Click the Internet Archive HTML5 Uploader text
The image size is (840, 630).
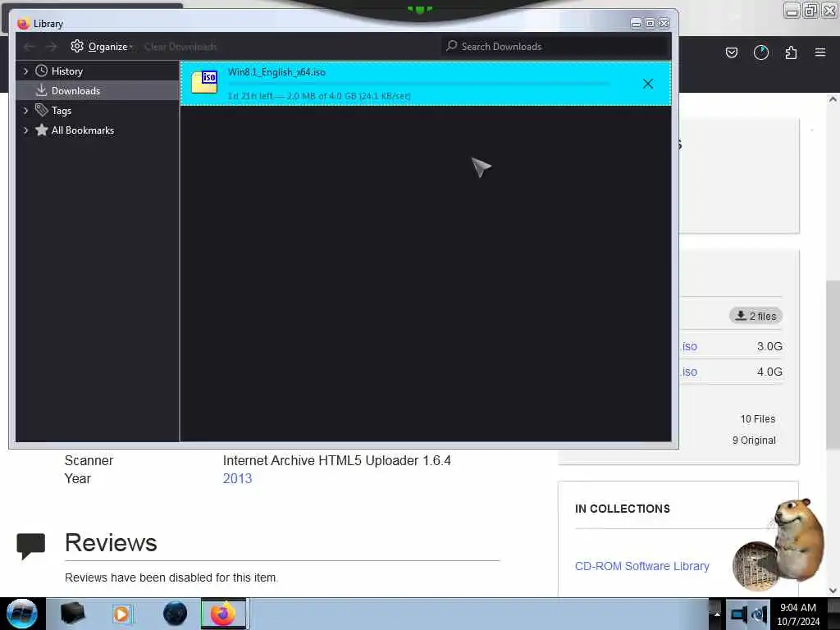coord(337,461)
